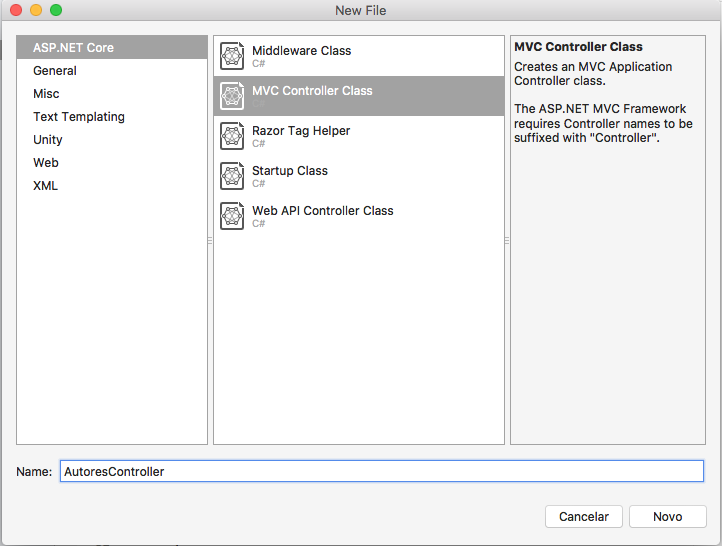Click the Cancelar button

pos(583,517)
